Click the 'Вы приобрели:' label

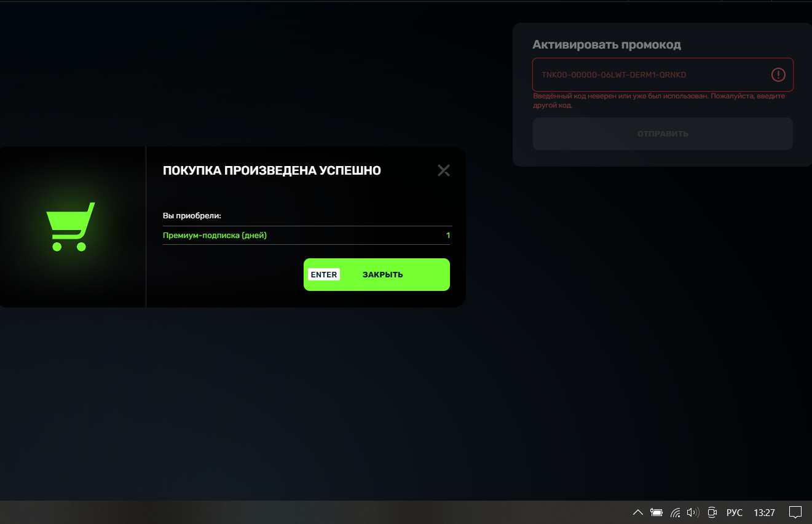192,216
